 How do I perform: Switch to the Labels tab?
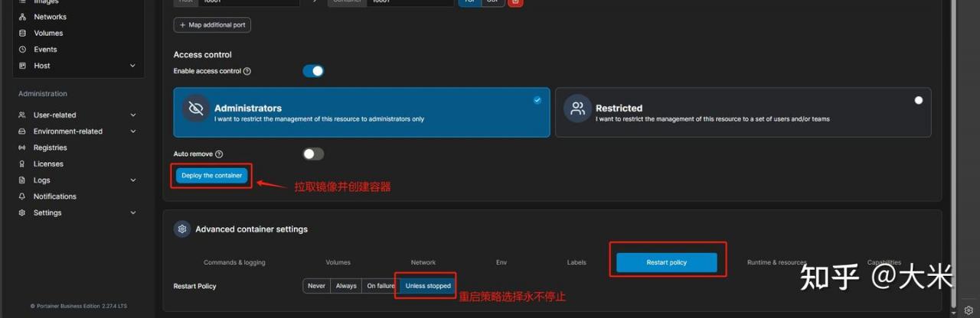tap(577, 262)
